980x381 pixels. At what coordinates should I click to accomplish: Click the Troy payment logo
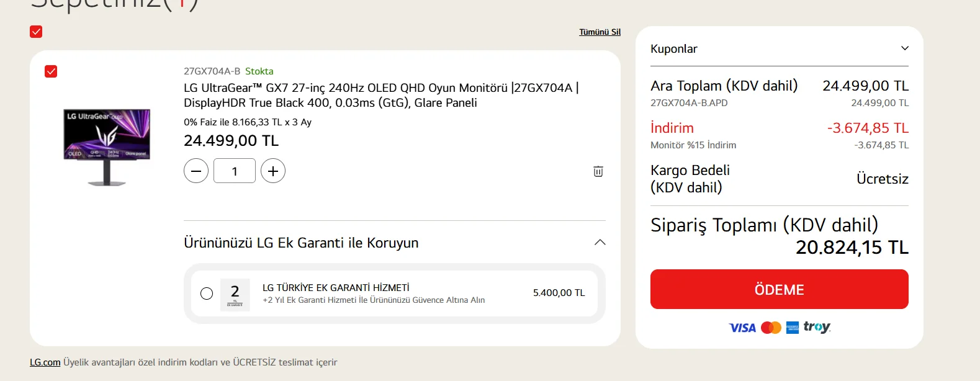click(817, 327)
